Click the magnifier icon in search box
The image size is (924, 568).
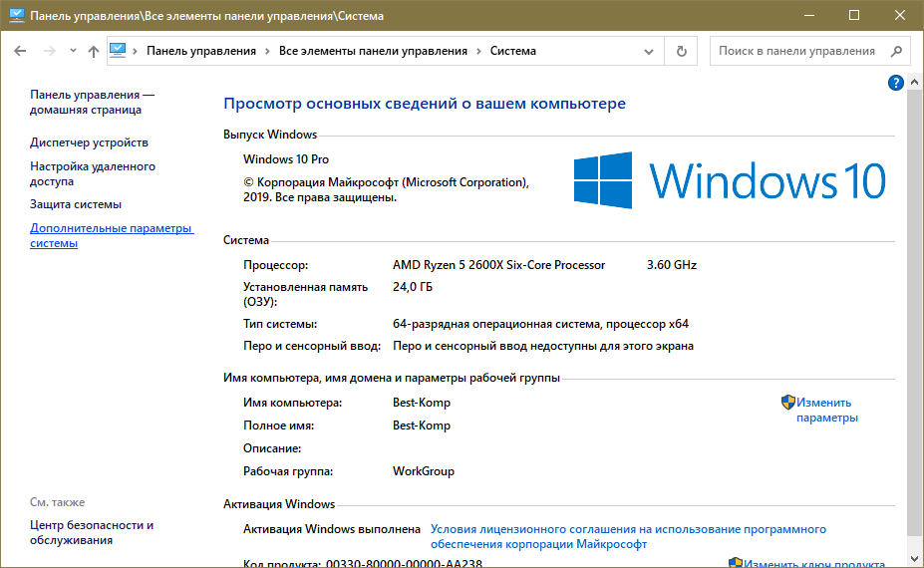pos(895,51)
